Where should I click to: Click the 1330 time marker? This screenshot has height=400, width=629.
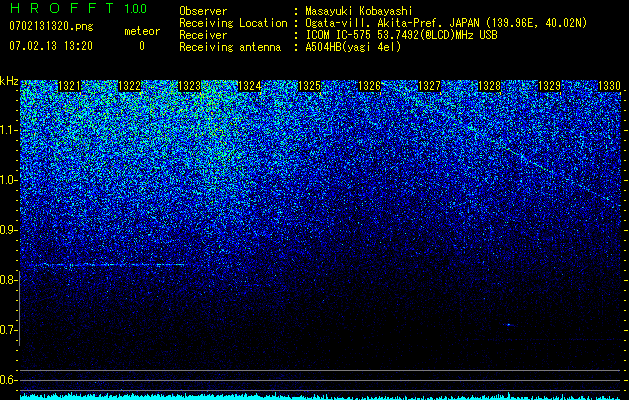(610, 86)
